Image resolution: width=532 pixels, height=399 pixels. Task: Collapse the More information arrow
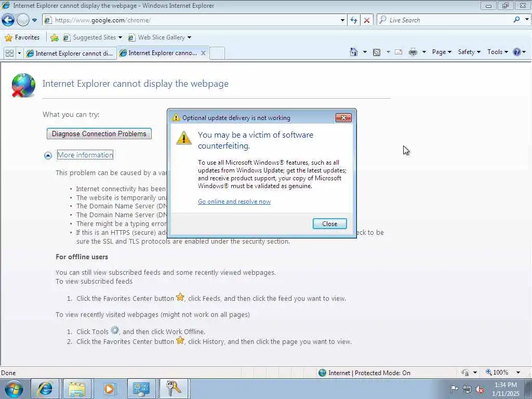tap(48, 155)
